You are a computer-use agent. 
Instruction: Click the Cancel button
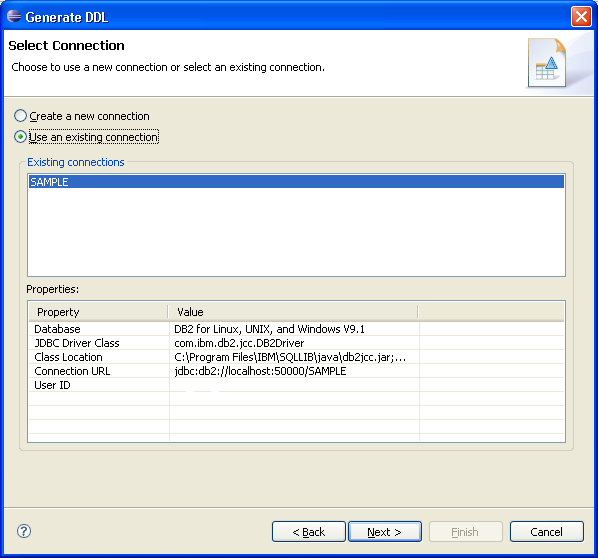pos(547,531)
